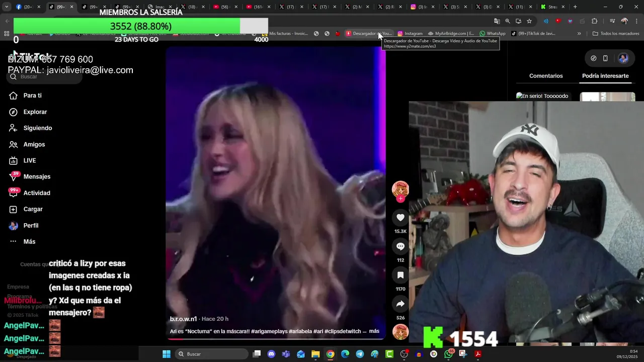
Task: Open Actividad notifications
Action: coord(37,193)
